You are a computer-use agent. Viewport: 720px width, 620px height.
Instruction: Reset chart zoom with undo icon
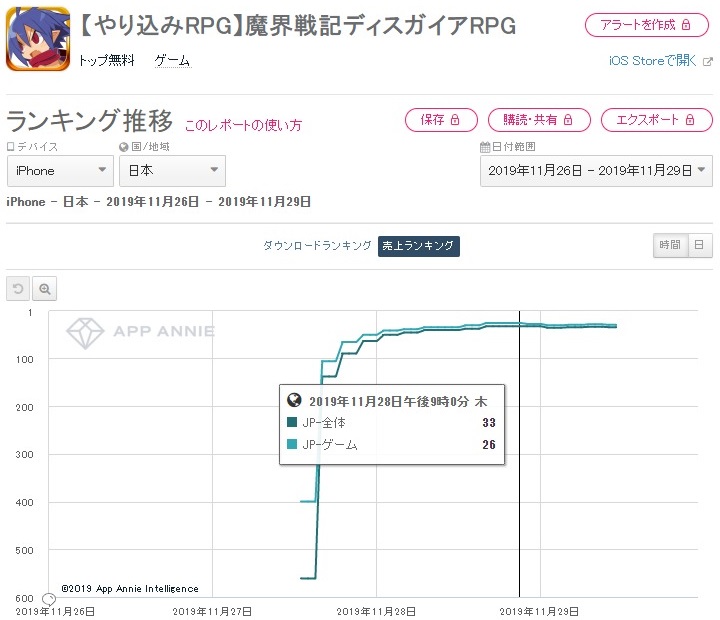[x=18, y=288]
